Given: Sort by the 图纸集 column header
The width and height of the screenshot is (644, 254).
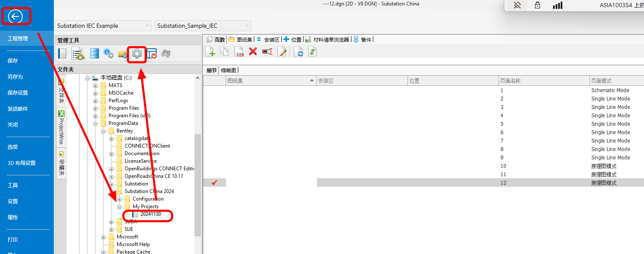Looking at the screenshot, I should [x=271, y=81].
